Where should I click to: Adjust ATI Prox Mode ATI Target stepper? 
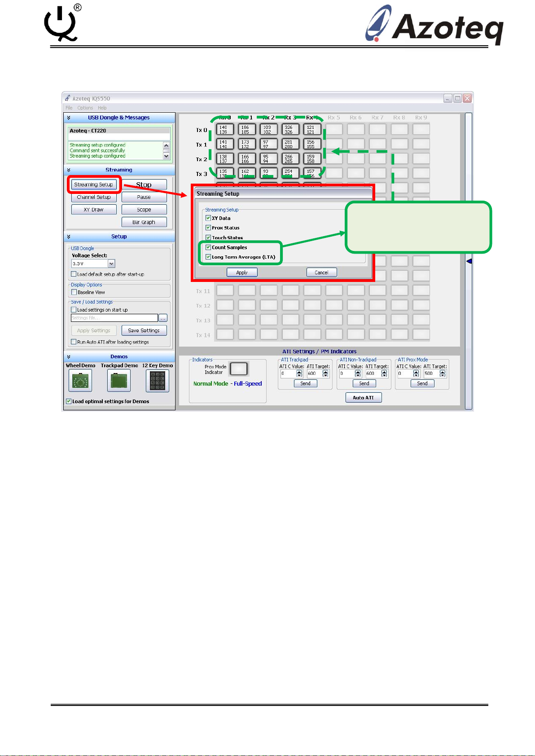click(x=443, y=374)
